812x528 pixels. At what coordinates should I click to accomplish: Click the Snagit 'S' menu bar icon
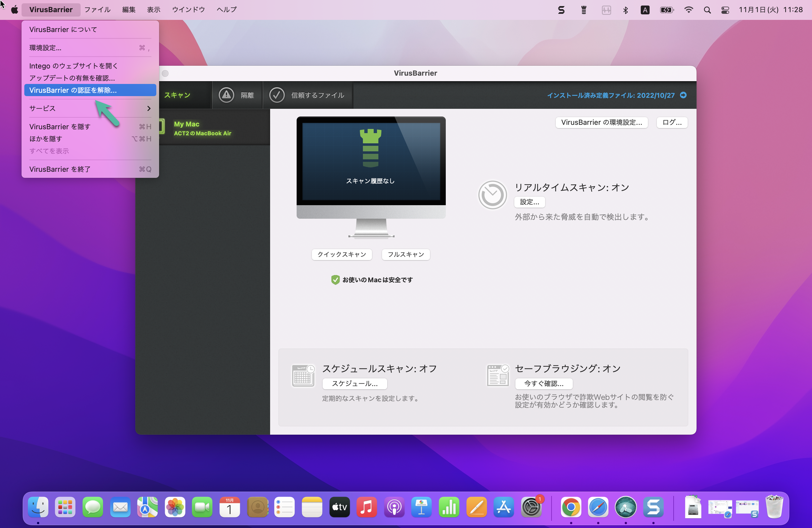(561, 10)
